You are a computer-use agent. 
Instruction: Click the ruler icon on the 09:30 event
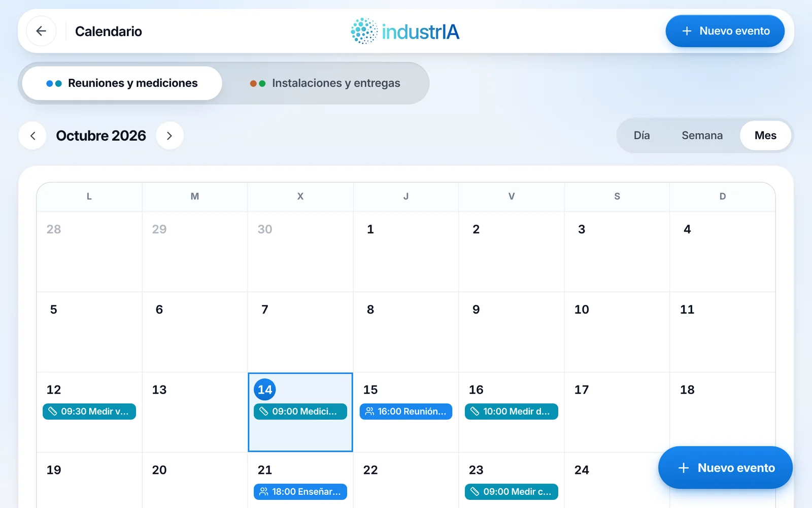click(52, 411)
